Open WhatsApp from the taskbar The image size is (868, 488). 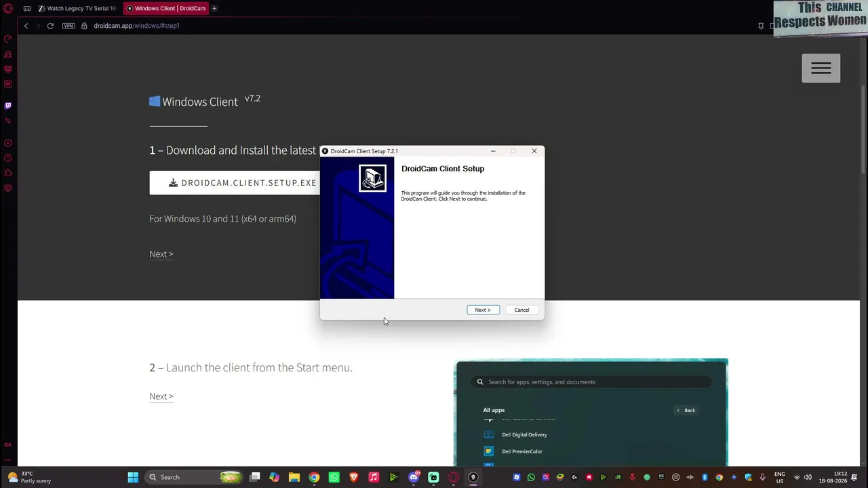click(334, 477)
